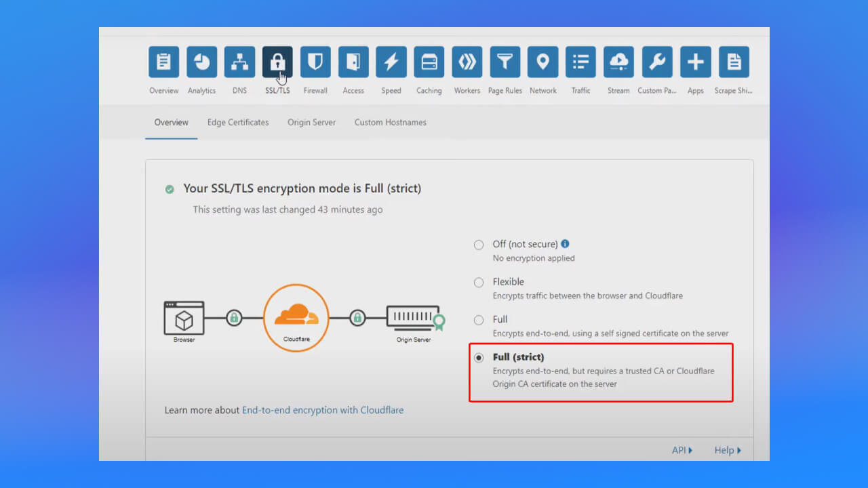Image resolution: width=868 pixels, height=488 pixels.
Task: Click the Origin Server icon in the diagram
Action: (x=415, y=318)
